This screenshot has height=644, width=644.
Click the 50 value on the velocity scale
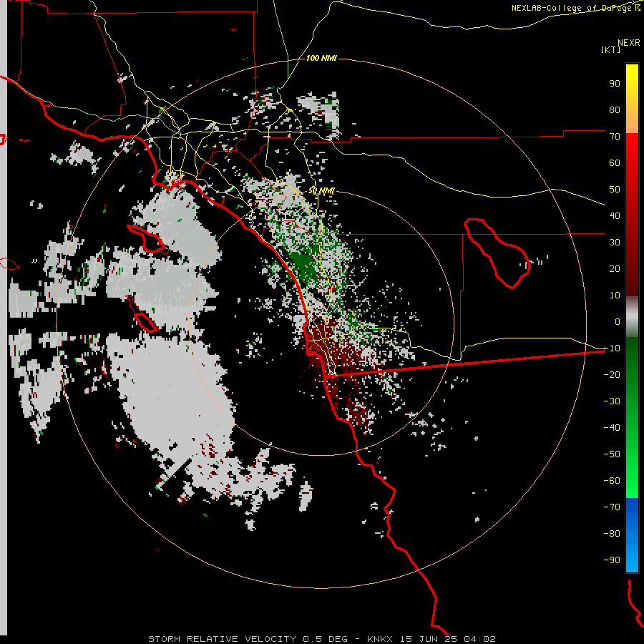click(x=615, y=190)
